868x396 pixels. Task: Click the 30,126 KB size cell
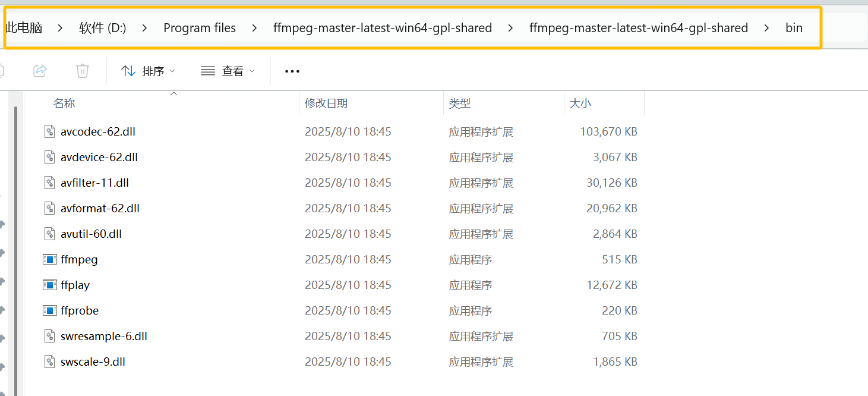click(612, 183)
